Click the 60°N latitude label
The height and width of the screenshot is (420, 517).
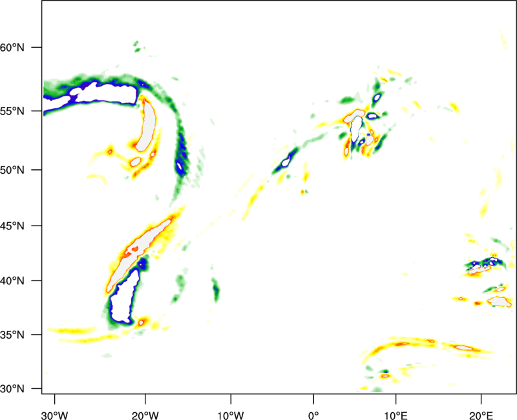pyautogui.click(x=12, y=47)
